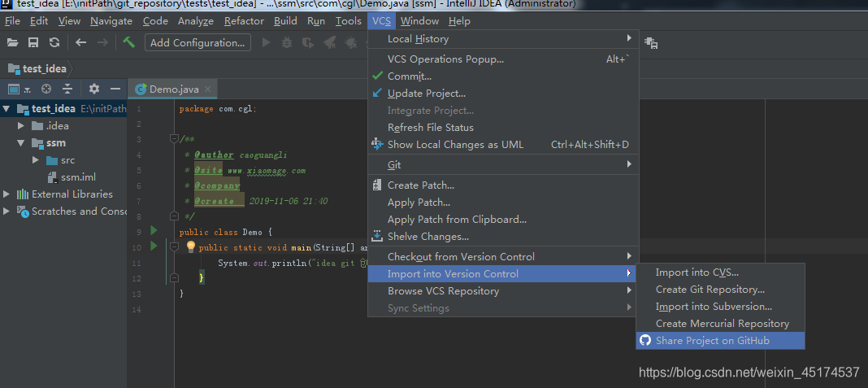
Task: Open the Refactor menu
Action: [244, 21]
